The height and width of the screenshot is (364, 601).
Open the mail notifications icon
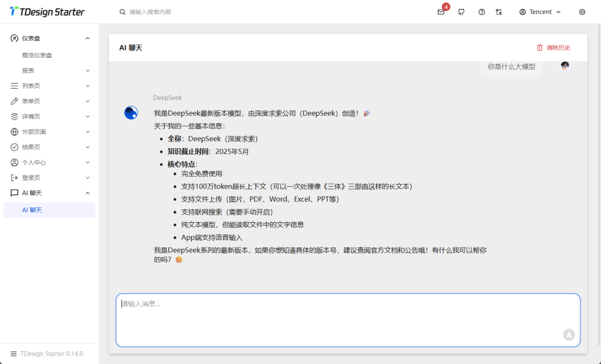[x=441, y=12]
